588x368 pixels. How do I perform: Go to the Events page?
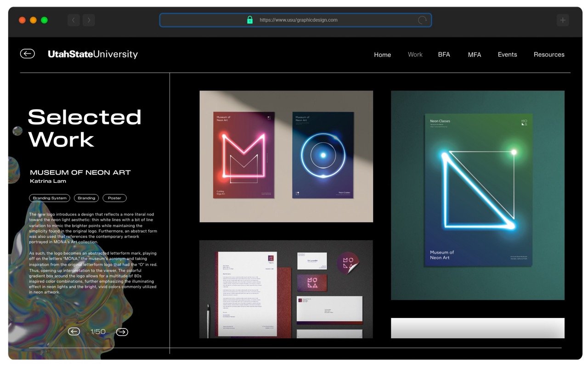point(507,54)
